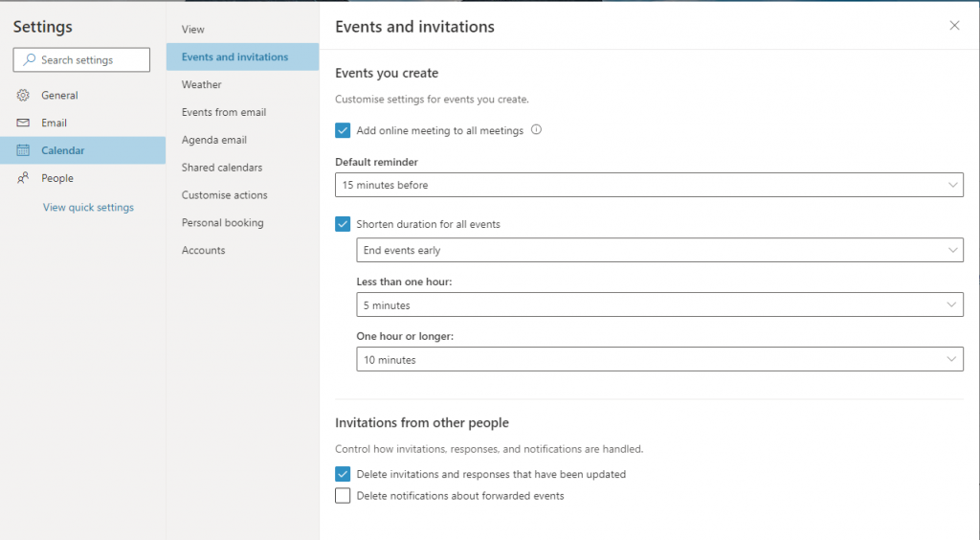The width and height of the screenshot is (980, 540).
Task: Select the Email settings category label
Action: (x=54, y=123)
